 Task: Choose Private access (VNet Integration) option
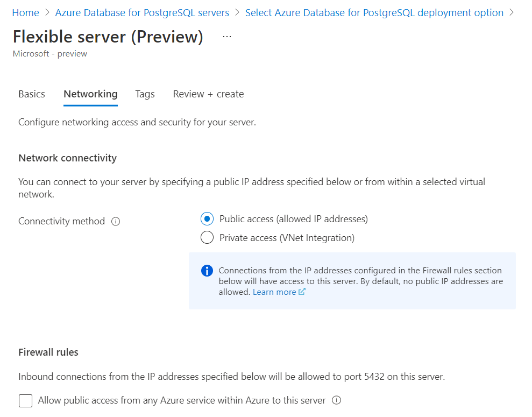click(x=207, y=237)
